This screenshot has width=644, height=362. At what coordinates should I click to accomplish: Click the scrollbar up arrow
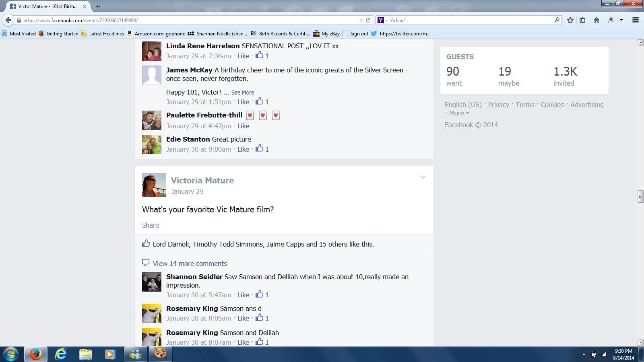tap(640, 43)
